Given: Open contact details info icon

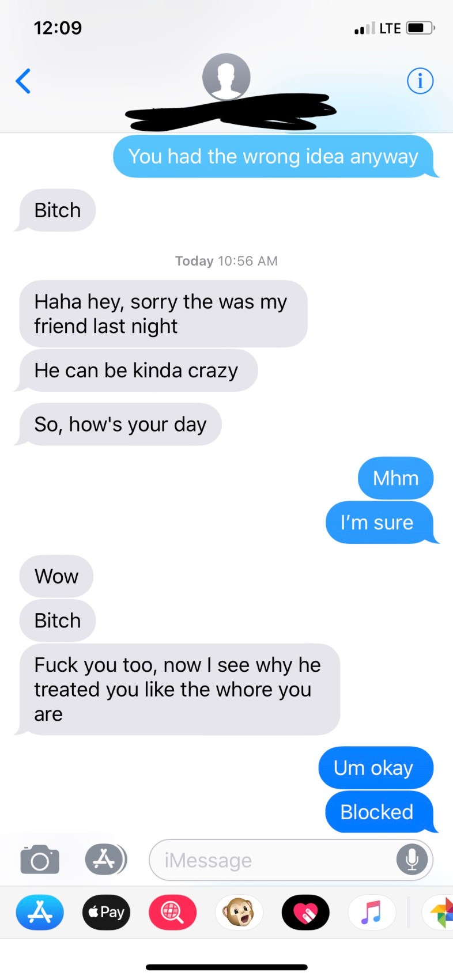Looking at the screenshot, I should (x=420, y=81).
